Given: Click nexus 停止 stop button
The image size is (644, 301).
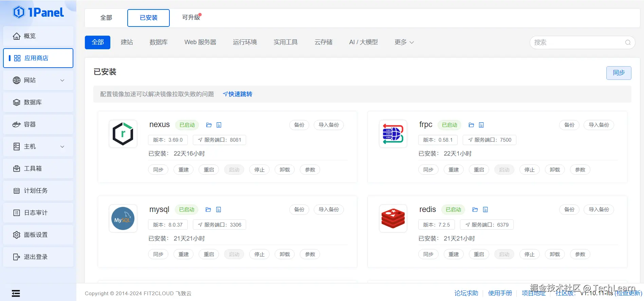Looking at the screenshot, I should click(259, 170).
